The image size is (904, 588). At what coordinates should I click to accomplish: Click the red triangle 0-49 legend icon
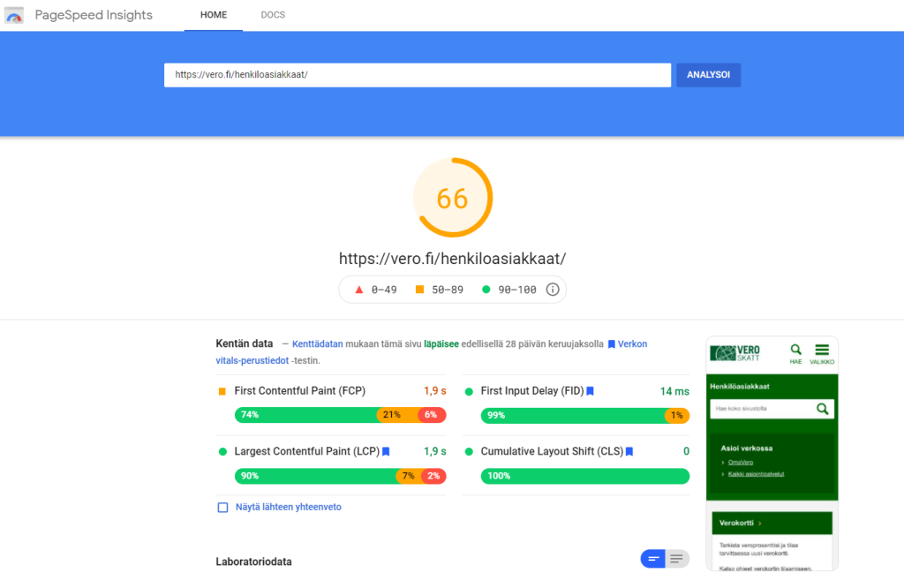pyautogui.click(x=359, y=289)
